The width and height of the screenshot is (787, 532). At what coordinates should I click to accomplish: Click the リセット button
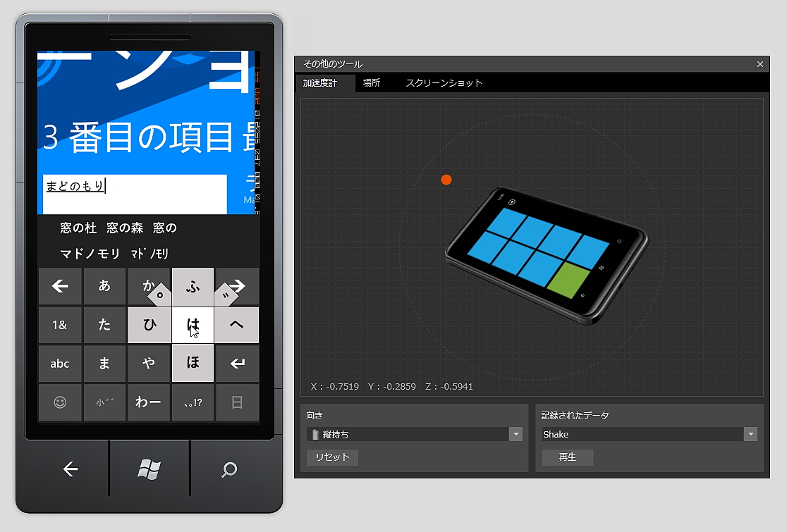click(x=331, y=457)
